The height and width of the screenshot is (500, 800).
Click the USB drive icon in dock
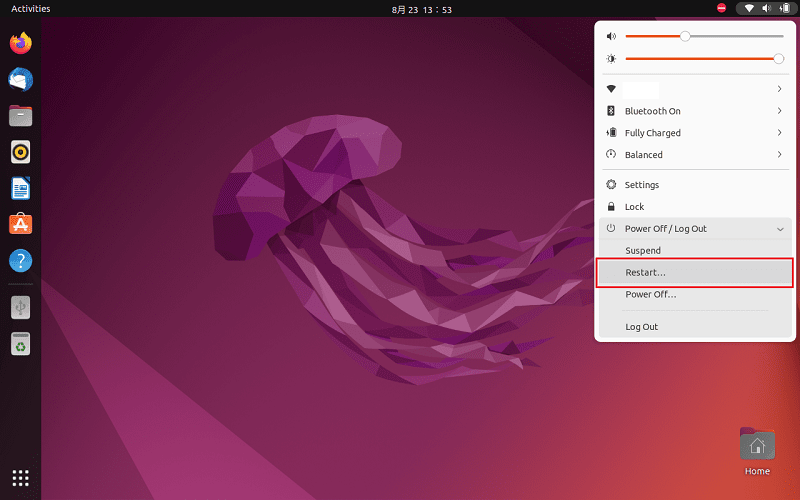click(20, 308)
